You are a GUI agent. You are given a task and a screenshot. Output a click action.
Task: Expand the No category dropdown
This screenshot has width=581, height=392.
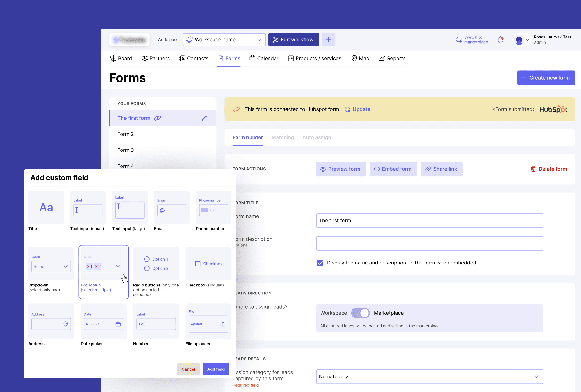coord(429,377)
